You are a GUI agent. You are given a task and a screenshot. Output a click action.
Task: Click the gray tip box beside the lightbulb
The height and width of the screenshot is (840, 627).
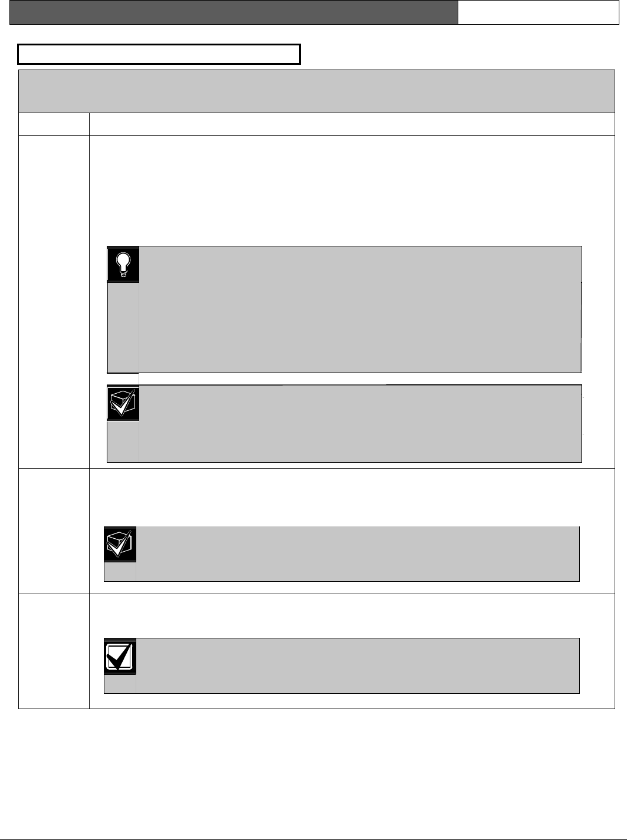click(360, 309)
